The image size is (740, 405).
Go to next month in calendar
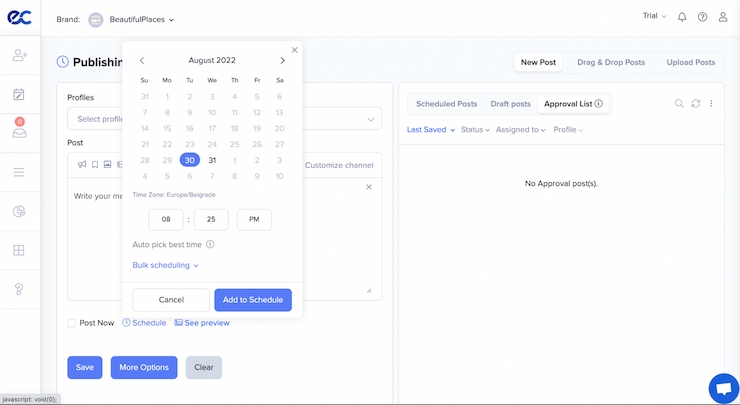[x=282, y=60]
